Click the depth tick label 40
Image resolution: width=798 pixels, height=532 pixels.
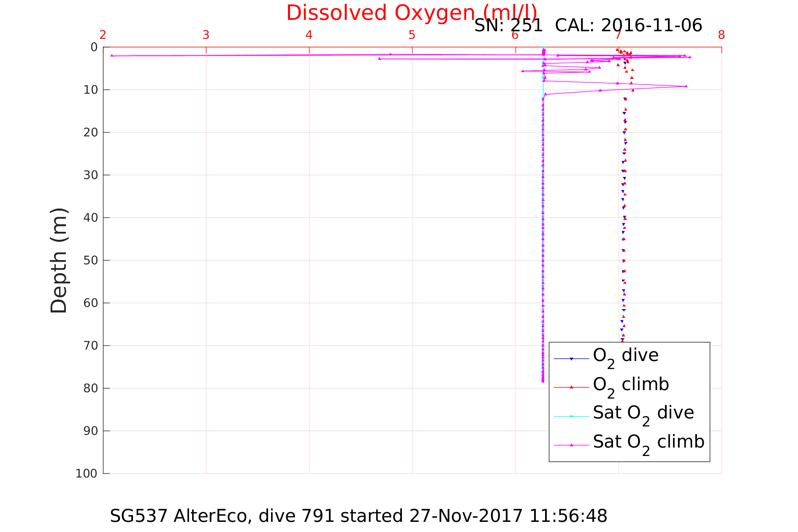tap(91, 218)
